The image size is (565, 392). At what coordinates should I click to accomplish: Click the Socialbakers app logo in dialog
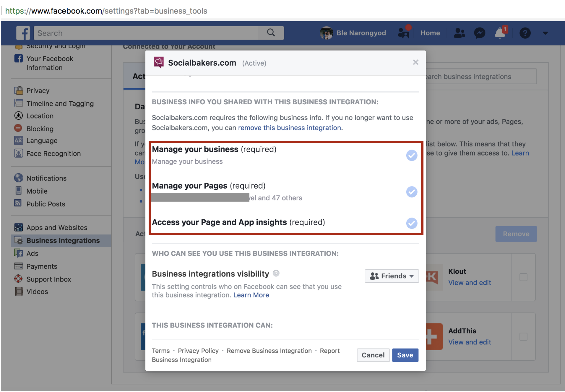(159, 63)
